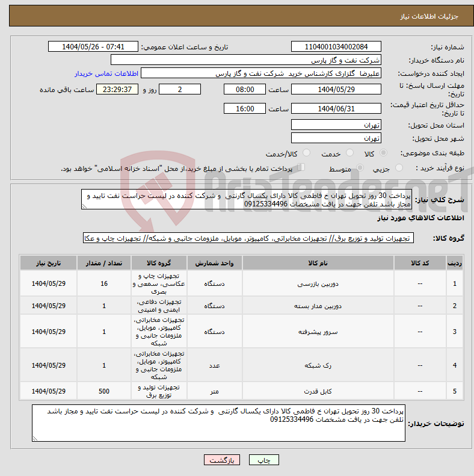Click the general description text area
Viewport: 474px width, 476px height.
point(247,199)
